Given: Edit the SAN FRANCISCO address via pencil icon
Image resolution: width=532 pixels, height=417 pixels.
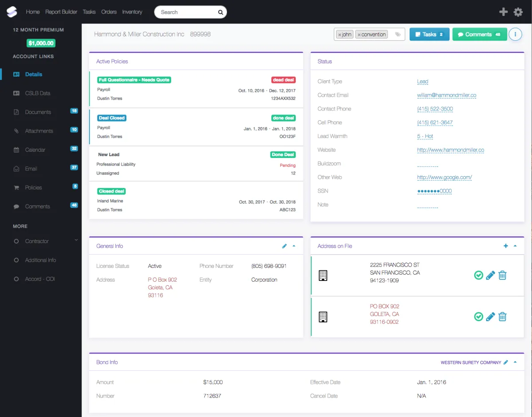Looking at the screenshot, I should pos(490,275).
